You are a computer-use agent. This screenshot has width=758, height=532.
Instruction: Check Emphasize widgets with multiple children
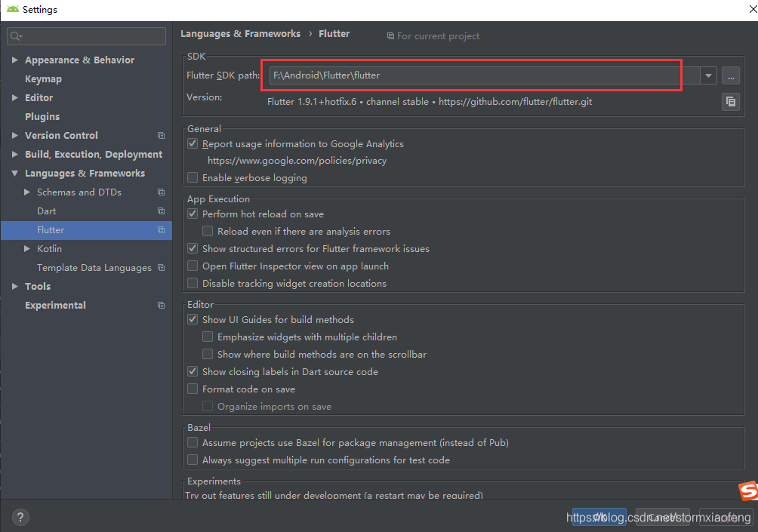point(208,337)
